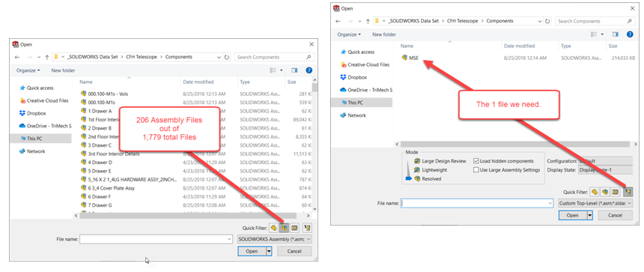The width and height of the screenshot is (644, 272).
Task: Filter parts in right dialog's Quick Filter
Action: 595,192
